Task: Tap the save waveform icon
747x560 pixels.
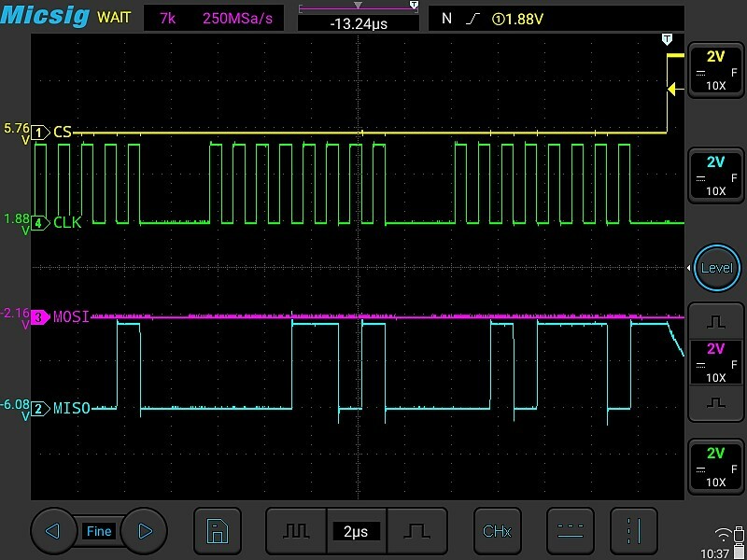Action: coord(217,531)
